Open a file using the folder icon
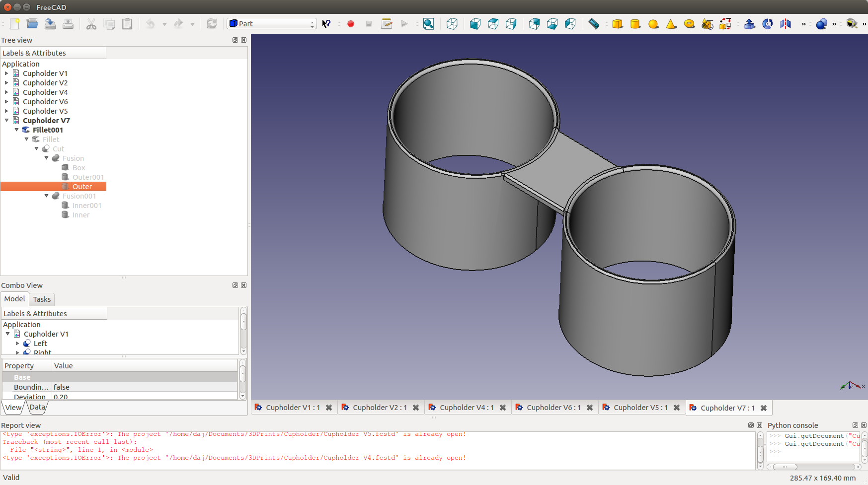This screenshot has height=485, width=868. [32, 24]
